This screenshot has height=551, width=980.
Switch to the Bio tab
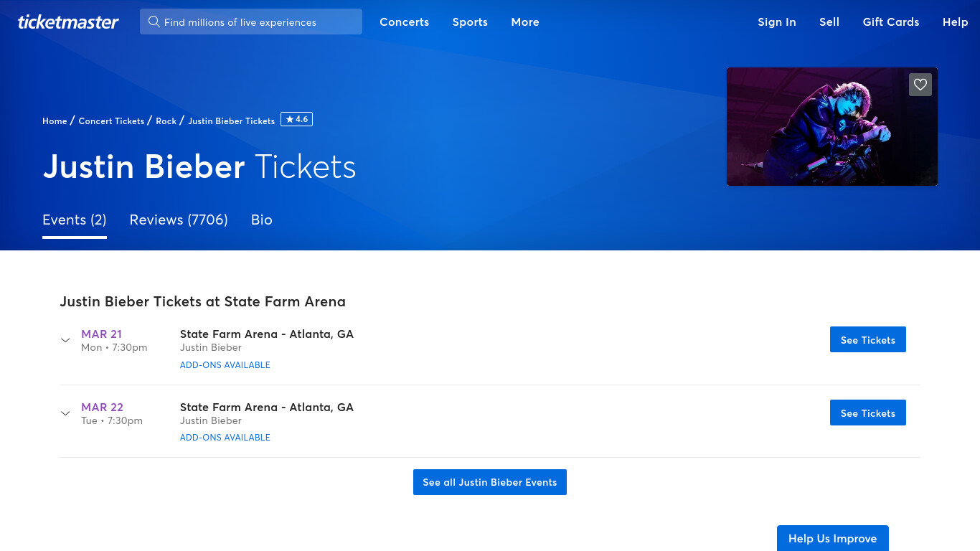[262, 220]
